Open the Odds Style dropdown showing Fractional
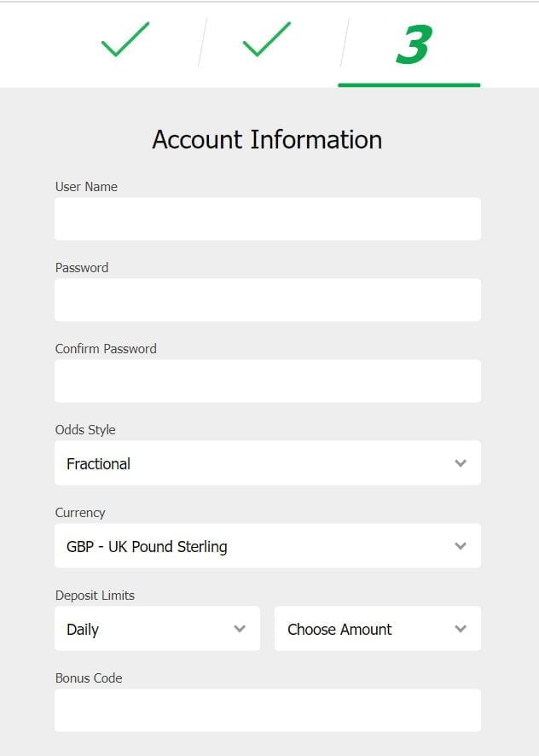 tap(256, 463)
